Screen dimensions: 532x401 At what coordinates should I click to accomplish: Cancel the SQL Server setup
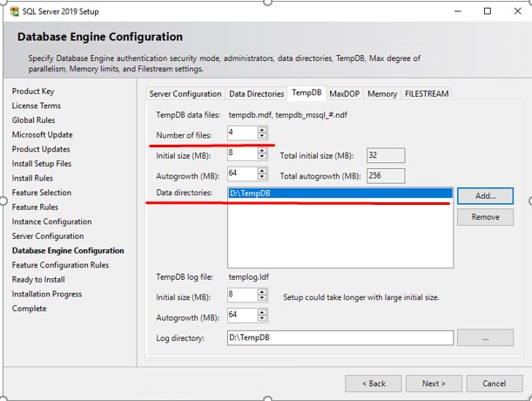(495, 384)
